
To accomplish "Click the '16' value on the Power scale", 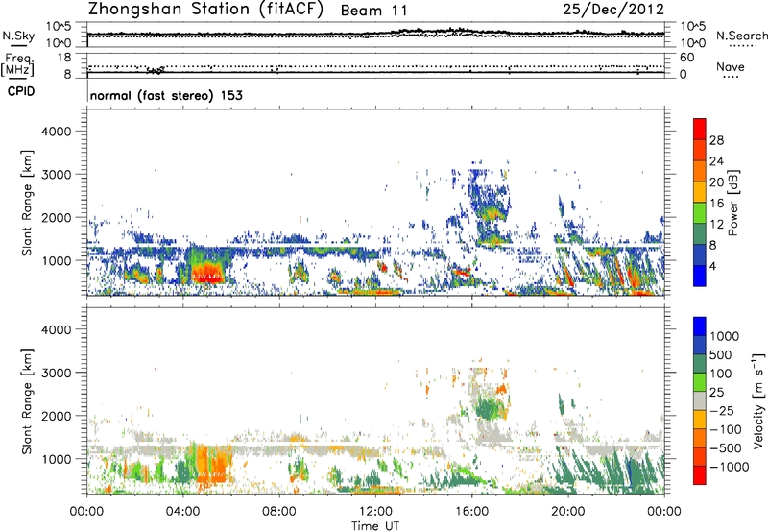I will [716, 204].
